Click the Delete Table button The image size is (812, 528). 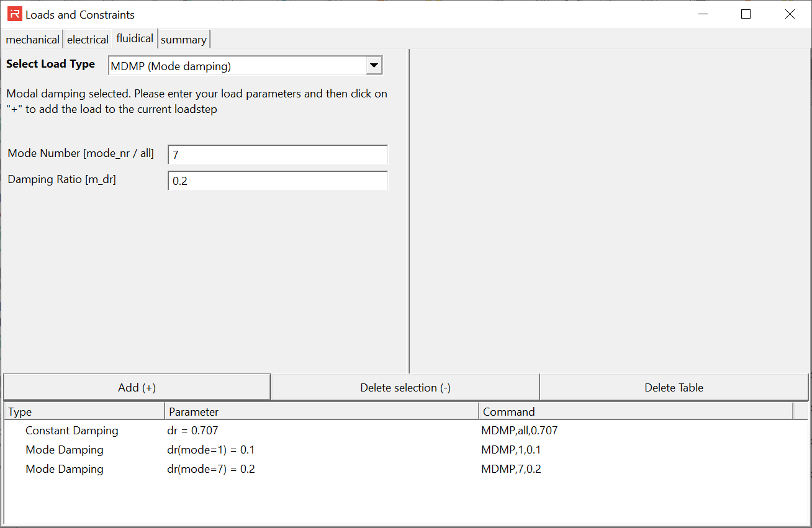[x=674, y=388]
